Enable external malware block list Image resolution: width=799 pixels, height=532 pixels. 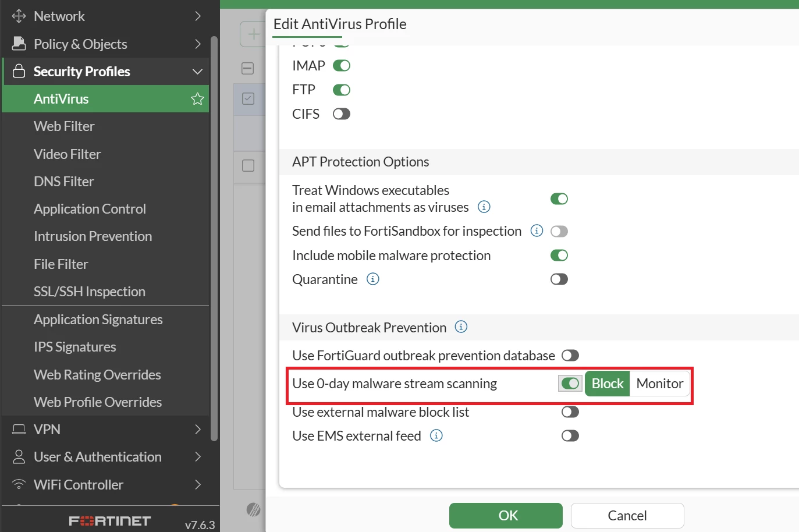[570, 412]
